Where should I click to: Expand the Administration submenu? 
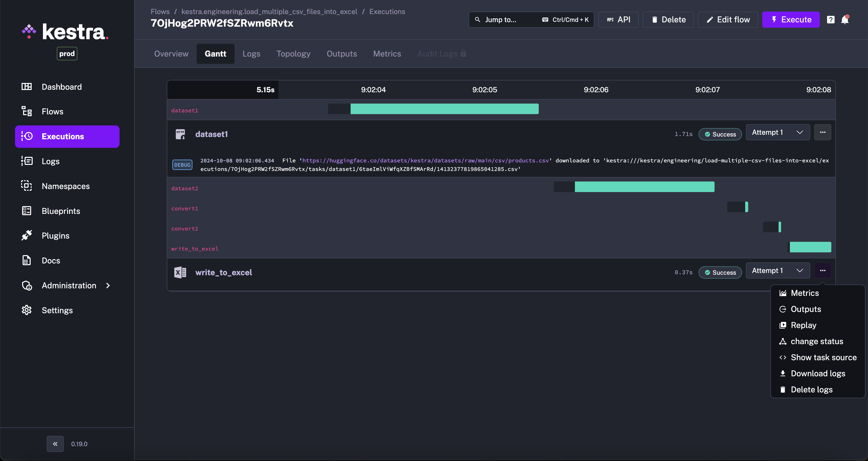[69, 285]
